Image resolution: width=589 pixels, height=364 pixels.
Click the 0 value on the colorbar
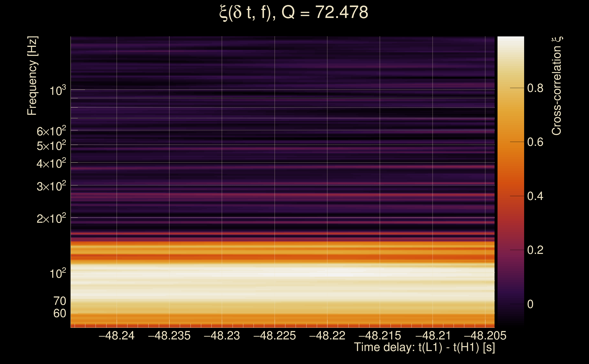click(x=530, y=304)
